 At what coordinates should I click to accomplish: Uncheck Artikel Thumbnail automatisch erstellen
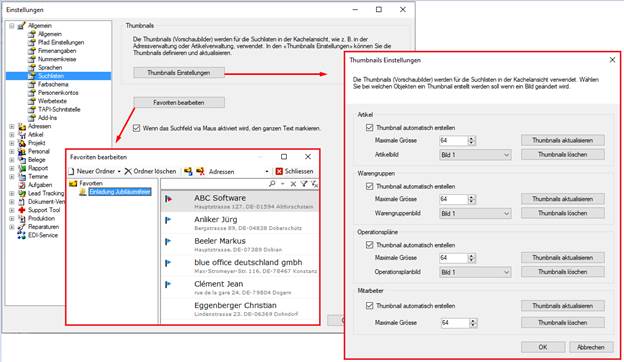click(x=369, y=128)
